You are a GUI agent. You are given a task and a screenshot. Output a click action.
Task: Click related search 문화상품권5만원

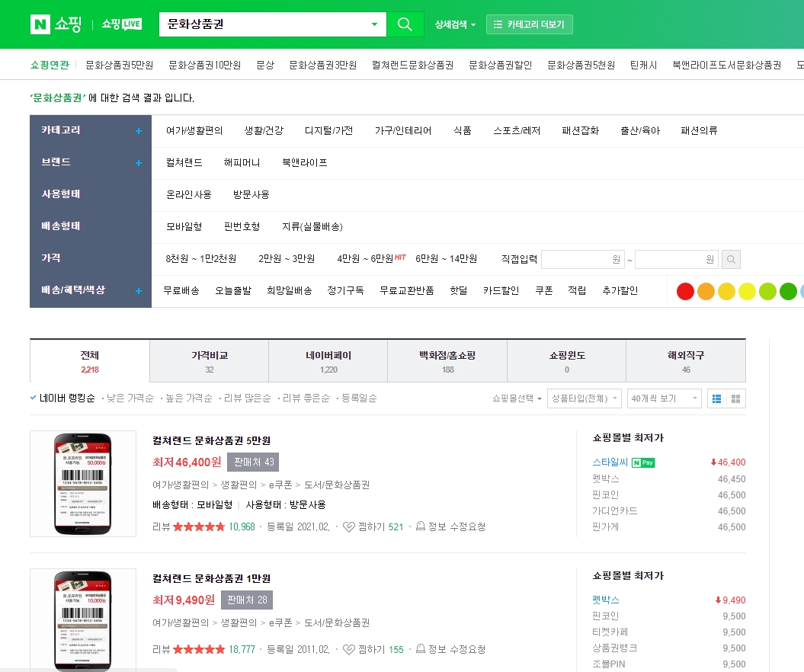click(x=120, y=65)
